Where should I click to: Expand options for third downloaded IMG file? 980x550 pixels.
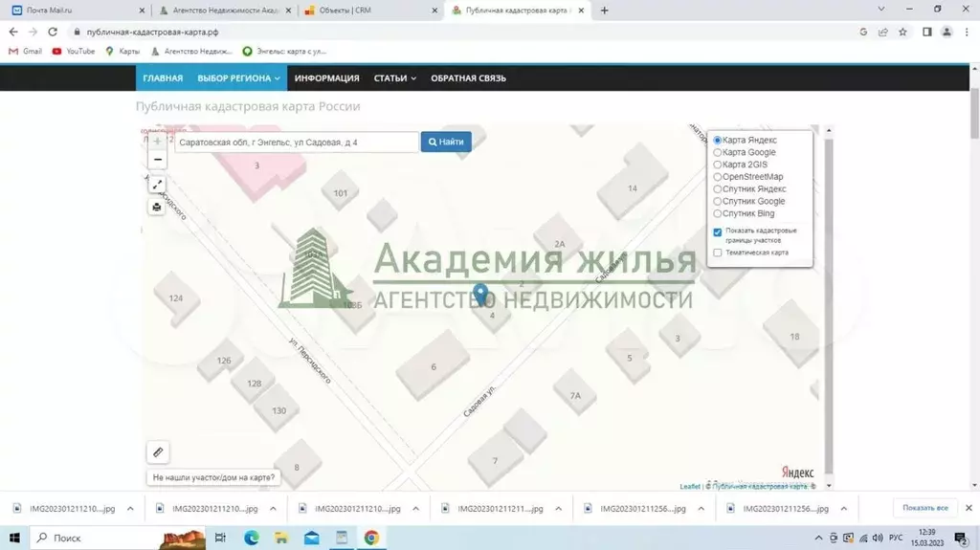point(415,509)
